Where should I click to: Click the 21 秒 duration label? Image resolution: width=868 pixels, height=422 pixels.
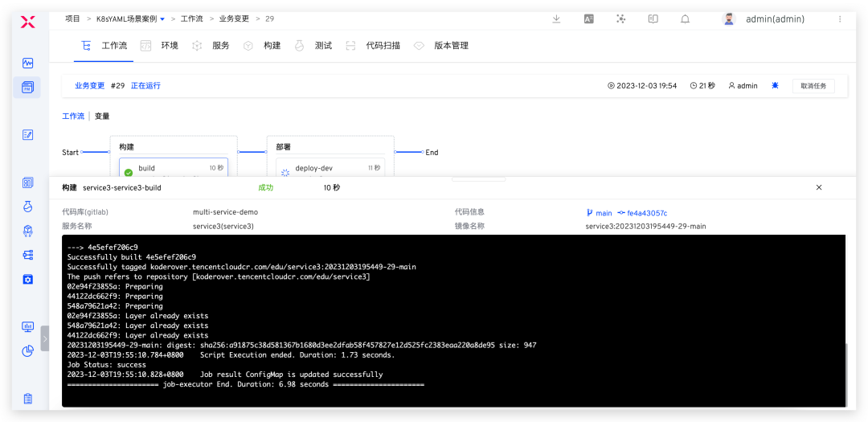(702, 86)
